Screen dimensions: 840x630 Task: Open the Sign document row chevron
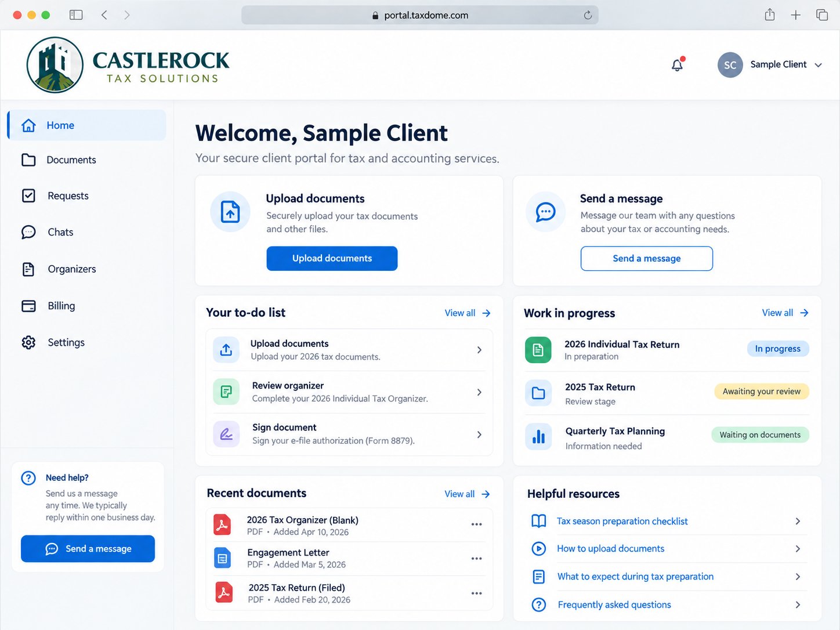coord(479,435)
